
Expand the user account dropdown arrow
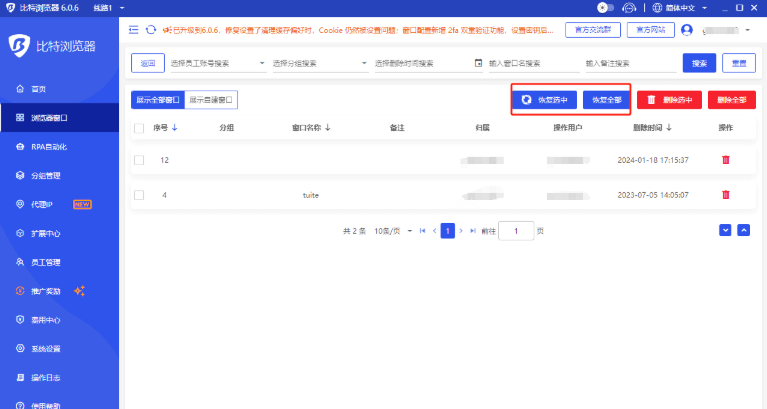point(747,30)
